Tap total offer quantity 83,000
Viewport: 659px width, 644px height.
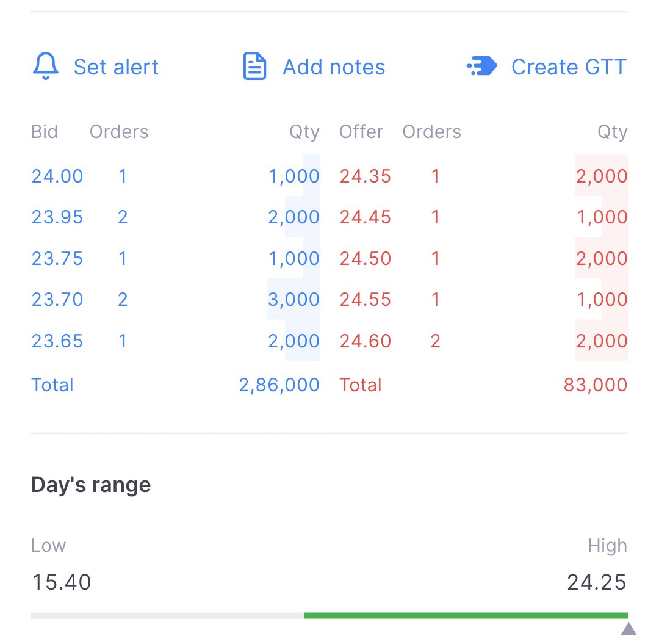coord(596,385)
